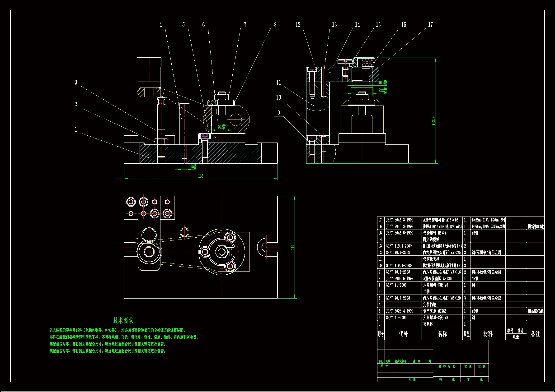Viewport: 555px width, 392px height.
Task: Click part callout number 1 label
Action: [x=76, y=129]
